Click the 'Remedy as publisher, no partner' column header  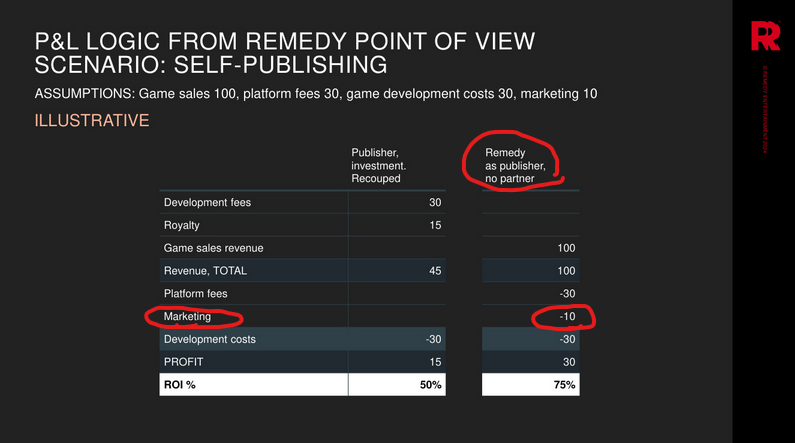[515, 166]
